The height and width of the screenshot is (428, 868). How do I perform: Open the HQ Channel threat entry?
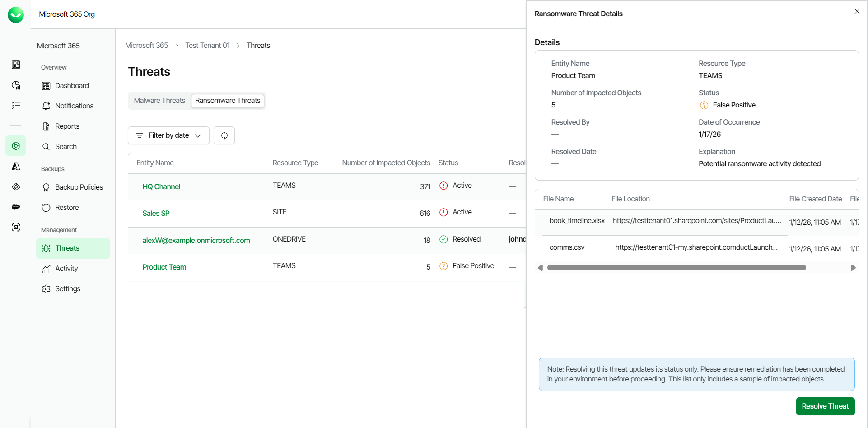(161, 187)
